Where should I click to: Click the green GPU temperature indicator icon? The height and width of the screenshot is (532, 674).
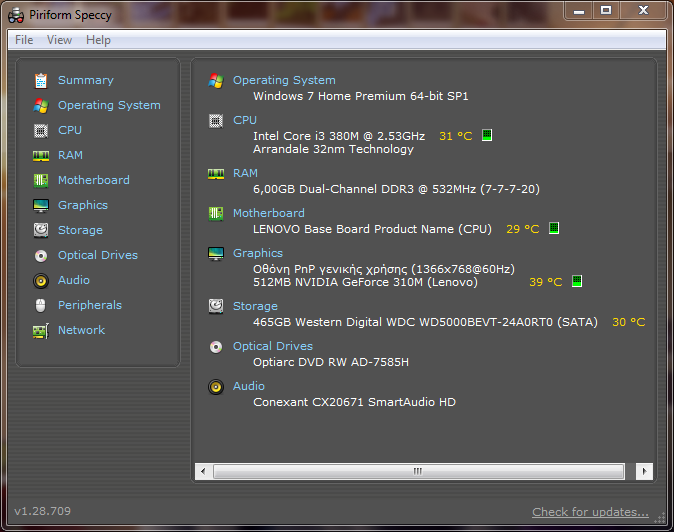pyautogui.click(x=577, y=281)
